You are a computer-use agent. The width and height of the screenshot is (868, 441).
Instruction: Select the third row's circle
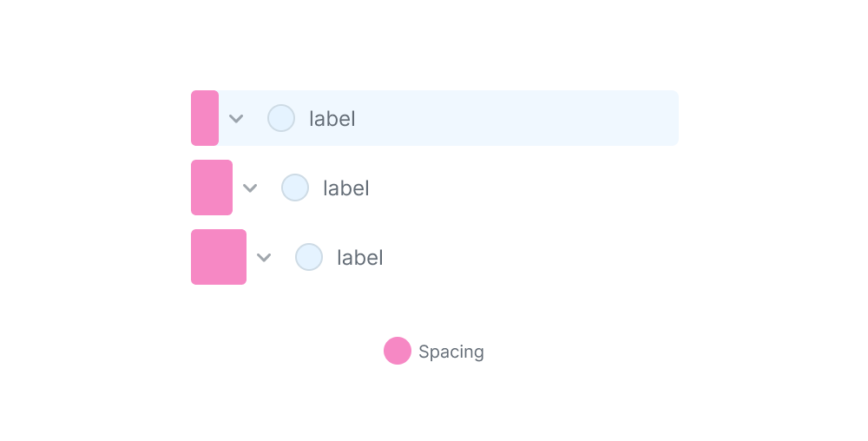309,257
